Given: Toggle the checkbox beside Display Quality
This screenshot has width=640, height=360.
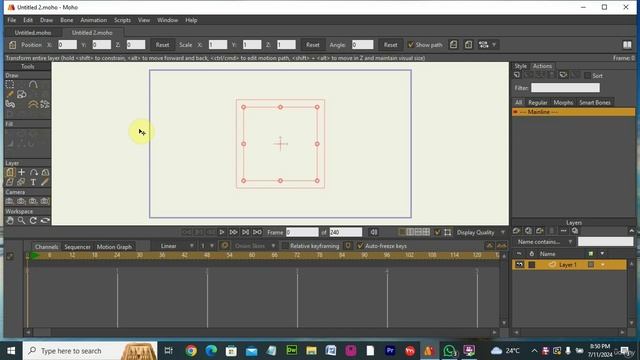Looking at the screenshot, I should click(x=437, y=232).
